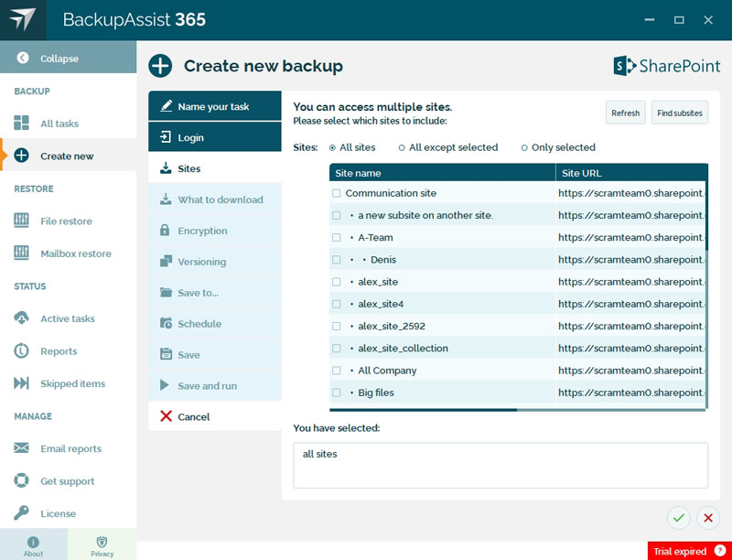
Task: Tick the A-Team site checkbox
Action: point(336,238)
